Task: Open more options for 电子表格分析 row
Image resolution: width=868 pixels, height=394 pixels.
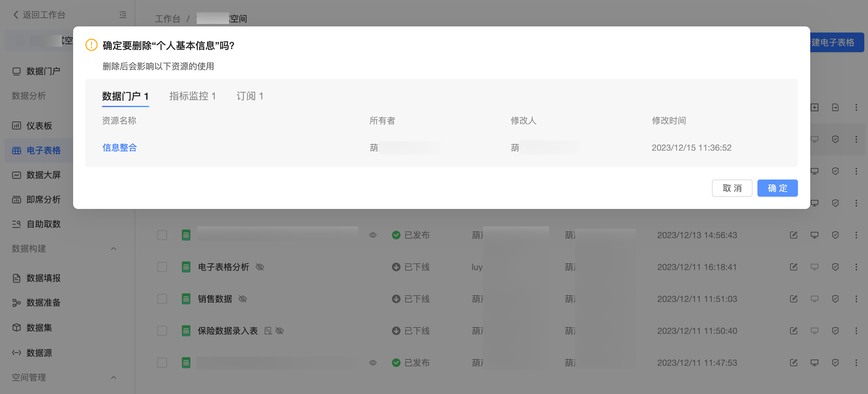Action: [x=856, y=267]
